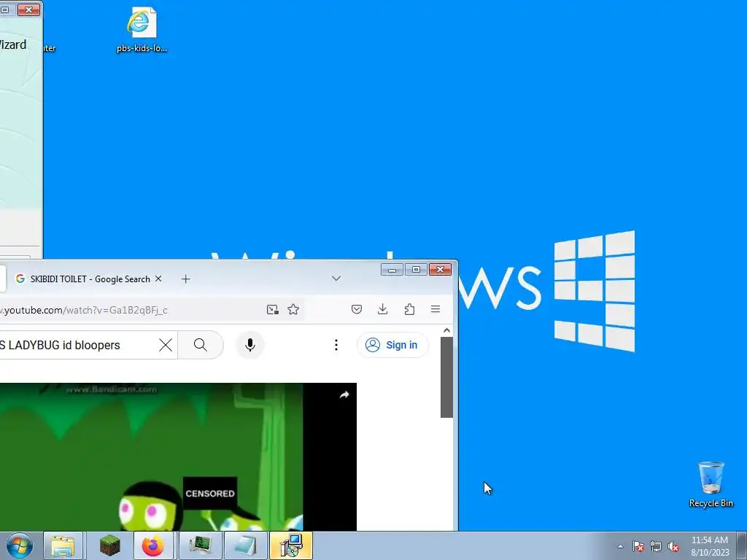Open the Firefox extensions puzzle icon
This screenshot has height=560, width=747.
409,309
